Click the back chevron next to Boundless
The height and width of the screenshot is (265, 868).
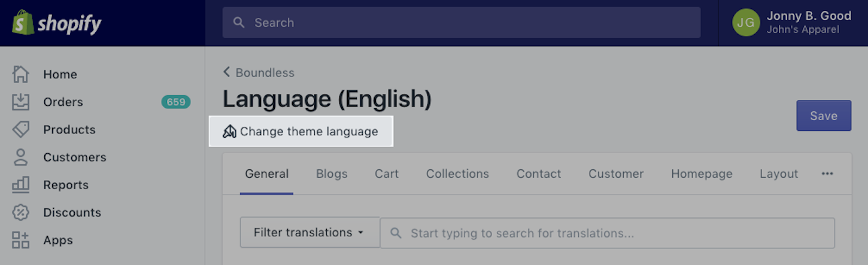pos(226,72)
